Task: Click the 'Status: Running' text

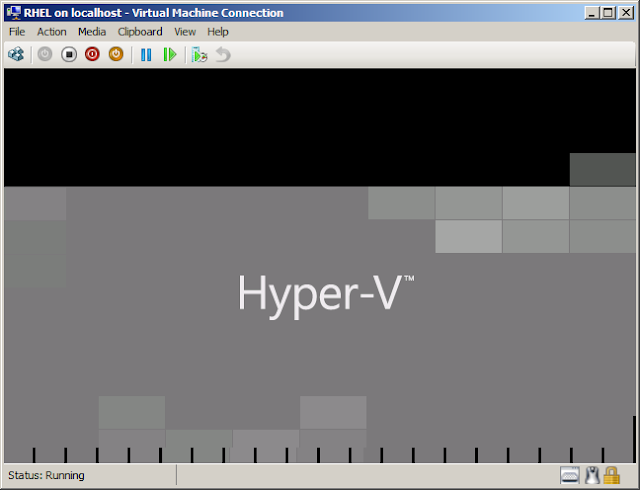Action: point(46,475)
